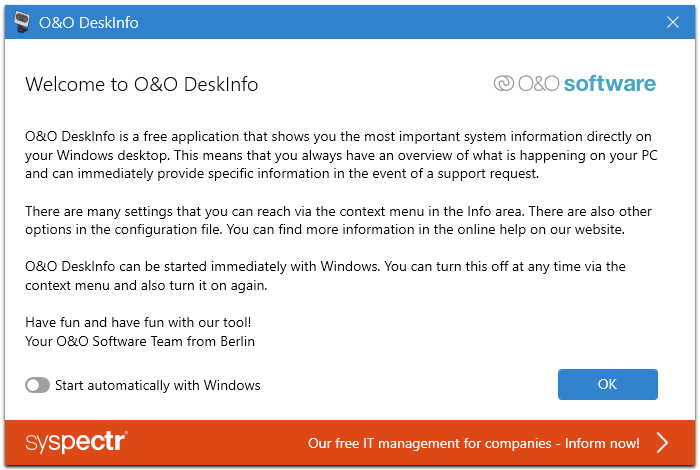This screenshot has height=470, width=700.
Task: Click the paragraph mentioning the configuration file
Action: (338, 220)
